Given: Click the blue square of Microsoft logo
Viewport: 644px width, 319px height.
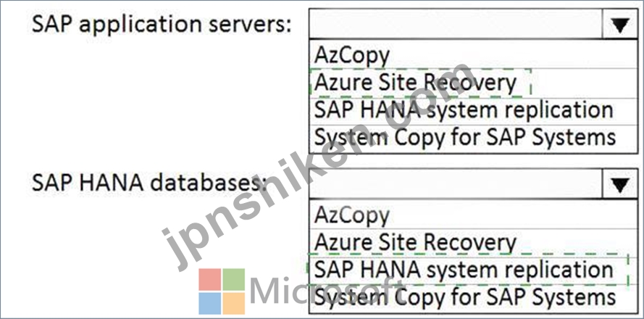Looking at the screenshot, I should point(209,303).
